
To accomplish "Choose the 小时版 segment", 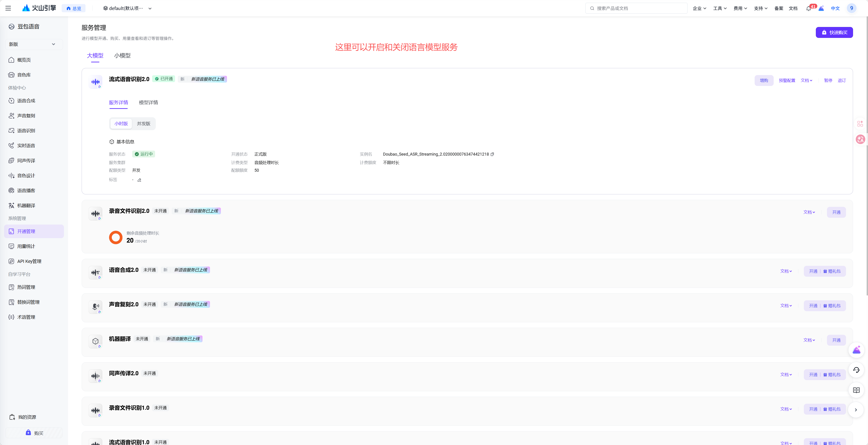I will [121, 124].
